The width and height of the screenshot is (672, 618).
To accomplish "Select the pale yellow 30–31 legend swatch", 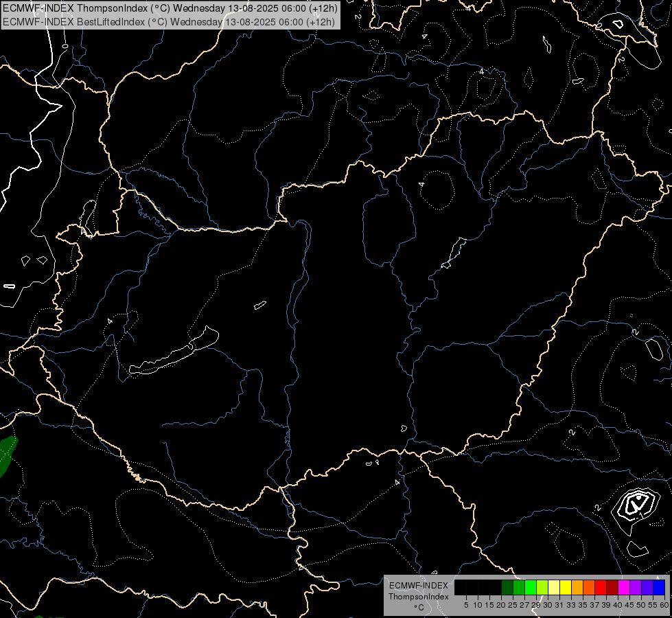I will click(554, 587).
